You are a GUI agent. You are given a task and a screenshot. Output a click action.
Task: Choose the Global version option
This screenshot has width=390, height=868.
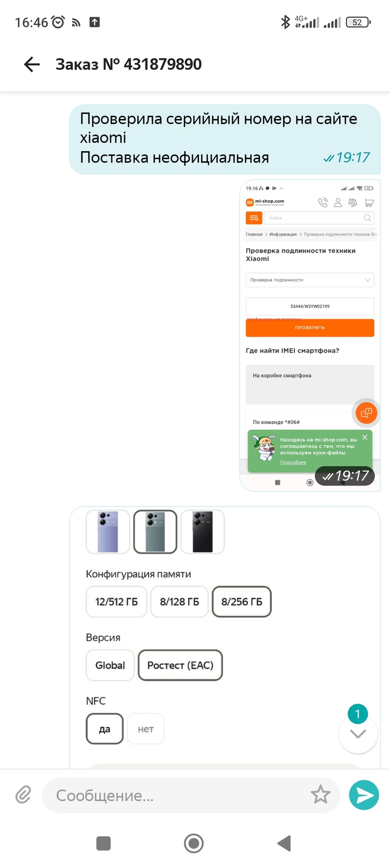(110, 665)
